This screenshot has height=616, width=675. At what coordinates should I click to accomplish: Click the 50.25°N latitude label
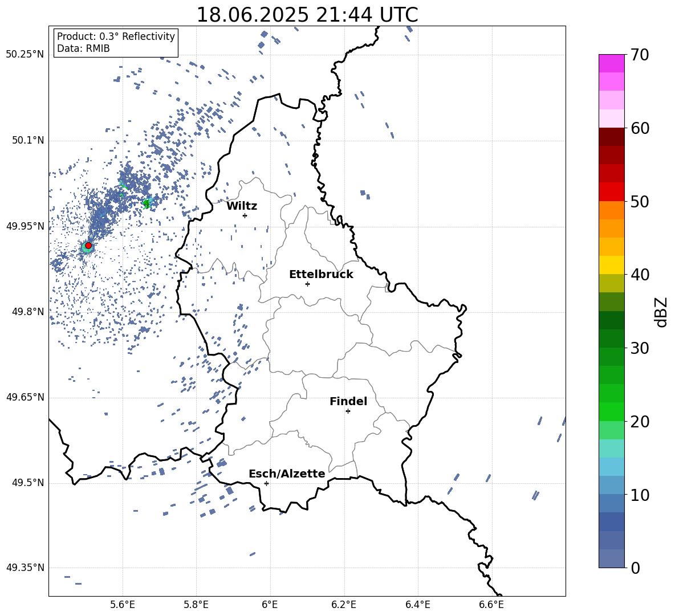tap(25, 55)
